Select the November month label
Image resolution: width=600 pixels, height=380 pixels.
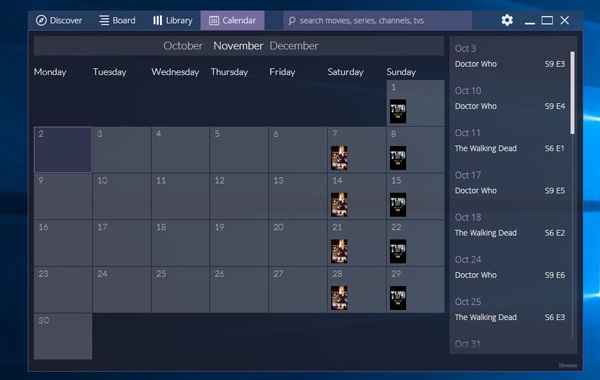[x=238, y=46]
